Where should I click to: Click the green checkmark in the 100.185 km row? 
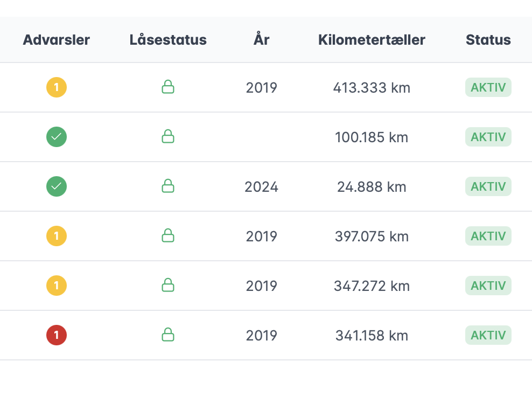(57, 137)
